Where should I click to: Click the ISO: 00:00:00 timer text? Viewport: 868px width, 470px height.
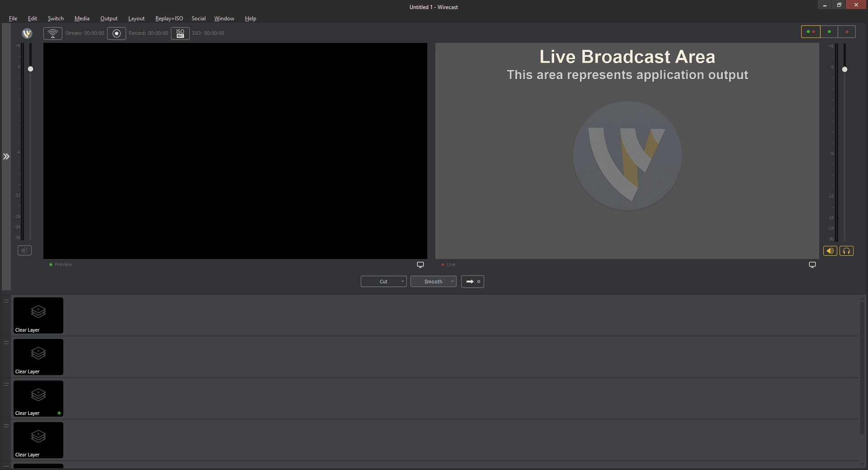208,33
